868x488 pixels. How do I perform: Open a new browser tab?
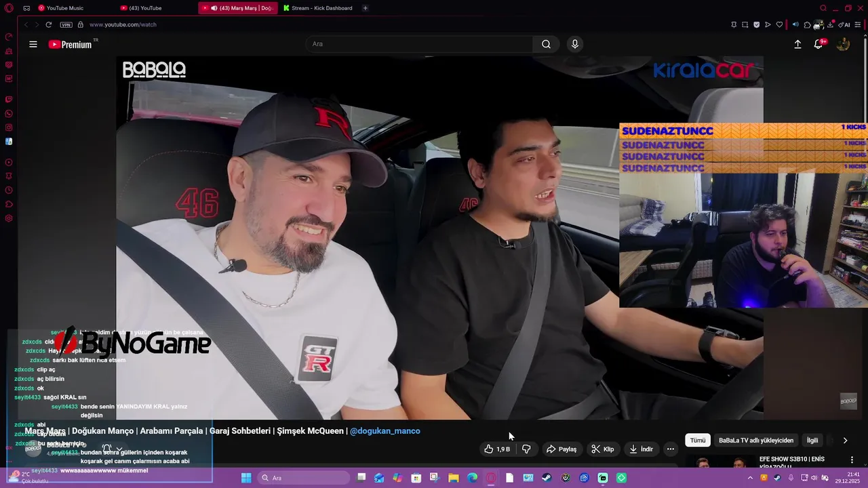(x=366, y=8)
